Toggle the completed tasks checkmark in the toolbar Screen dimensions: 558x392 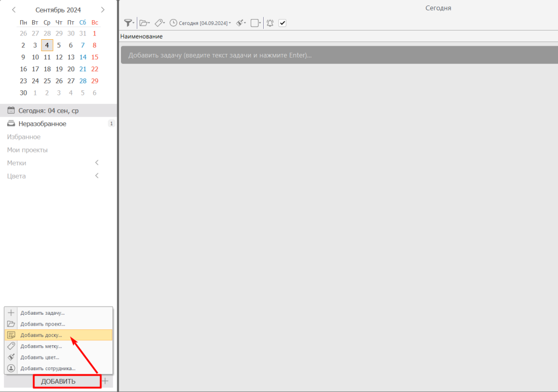(282, 23)
